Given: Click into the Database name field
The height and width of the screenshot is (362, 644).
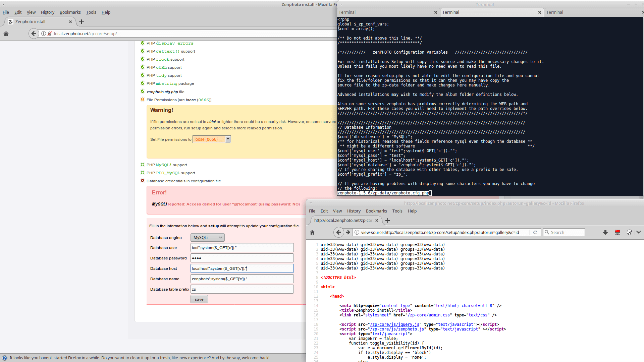Looking at the screenshot, I should point(242,279).
